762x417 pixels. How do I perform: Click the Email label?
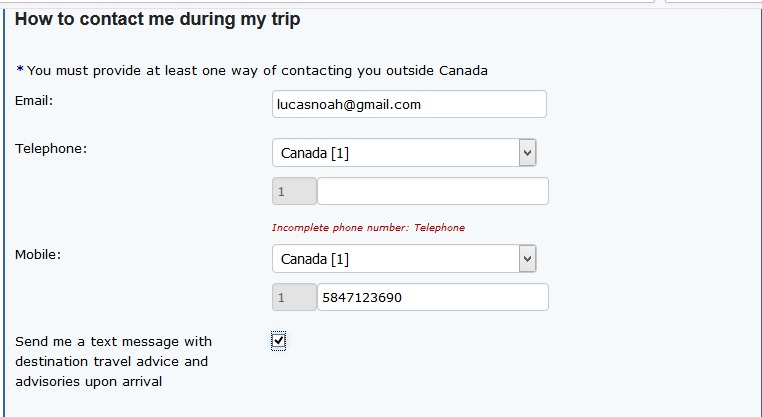[x=34, y=100]
